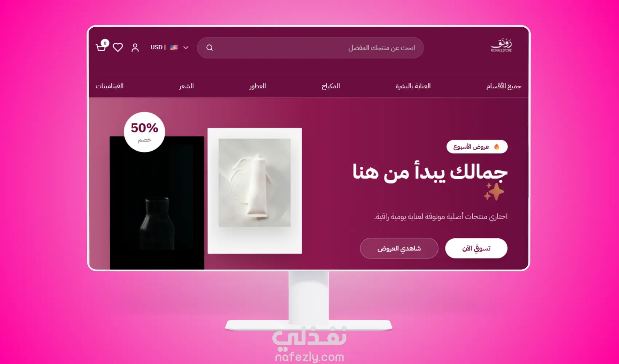This screenshot has height=364, width=619.
Task: Open جميع الأقسام categories menu
Action: point(504,86)
